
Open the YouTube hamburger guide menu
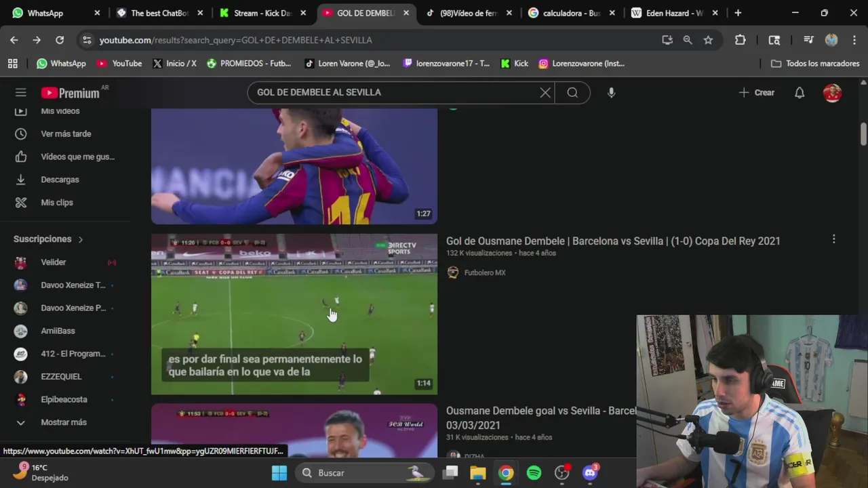coord(21,93)
